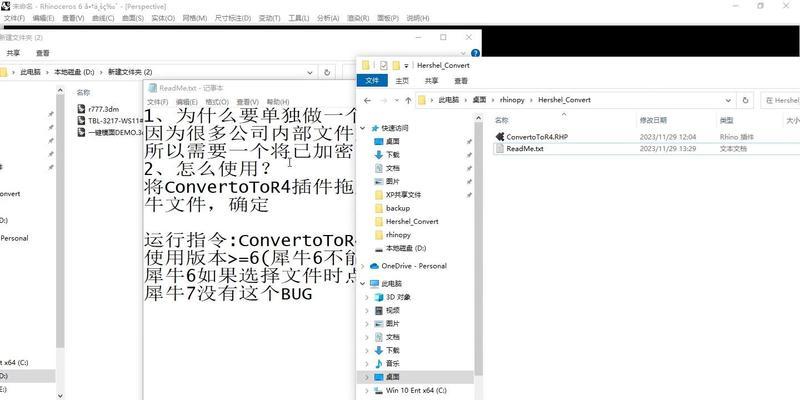Image resolution: width=800 pixels, height=400 pixels.
Task: Open Notepad 格式(O) menu
Action: 217,102
